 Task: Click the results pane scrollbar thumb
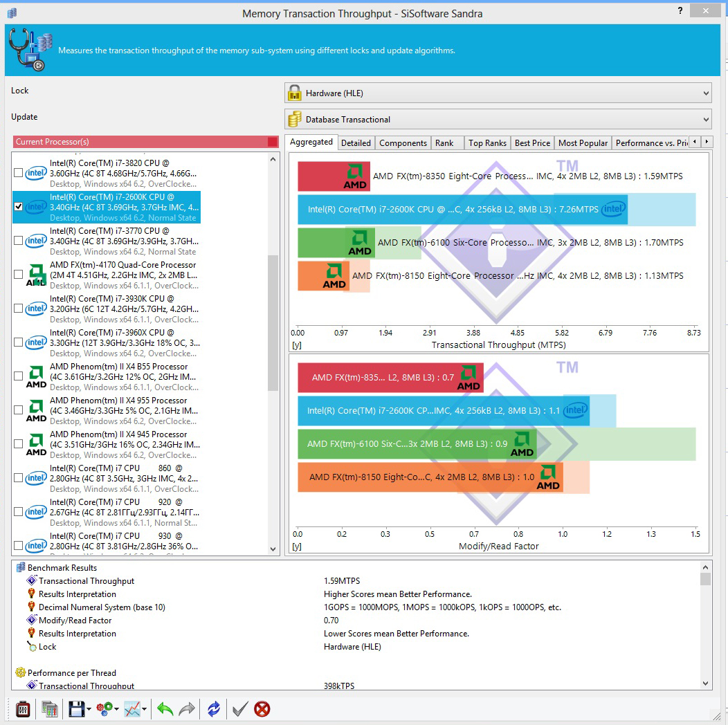click(x=705, y=579)
